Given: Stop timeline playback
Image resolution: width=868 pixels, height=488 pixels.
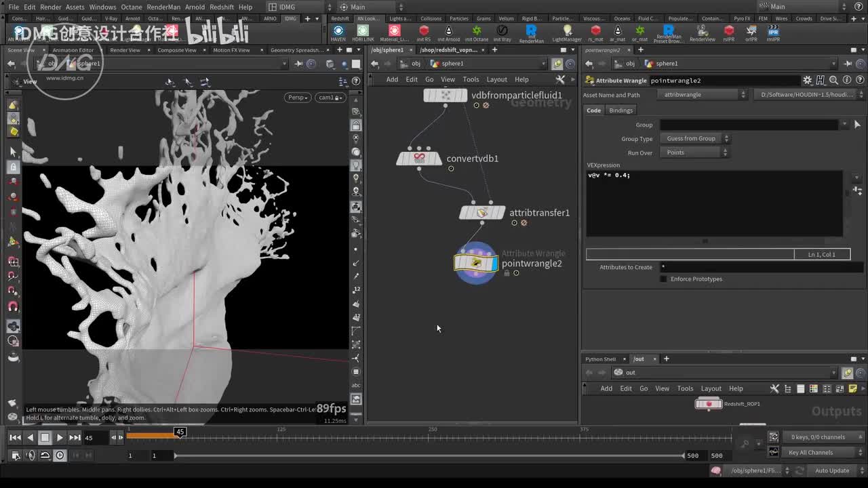Looking at the screenshot, I should [x=45, y=438].
